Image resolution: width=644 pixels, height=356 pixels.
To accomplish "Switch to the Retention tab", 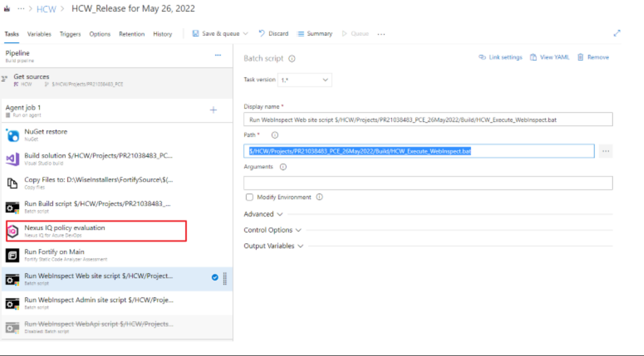I will (x=132, y=34).
